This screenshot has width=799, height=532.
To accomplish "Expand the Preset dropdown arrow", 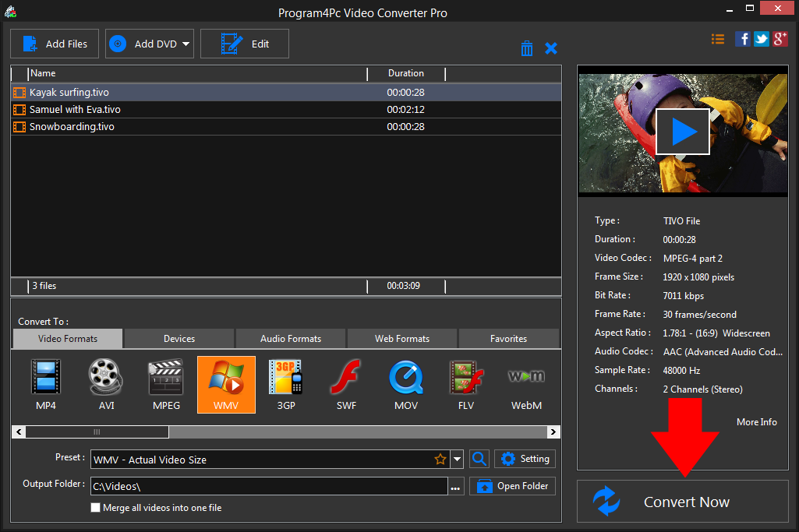I will tap(457, 460).
